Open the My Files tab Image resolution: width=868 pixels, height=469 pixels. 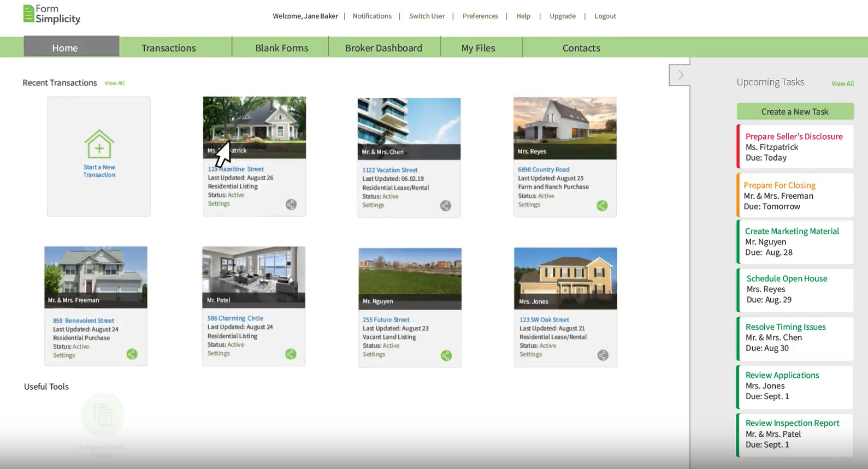click(478, 48)
